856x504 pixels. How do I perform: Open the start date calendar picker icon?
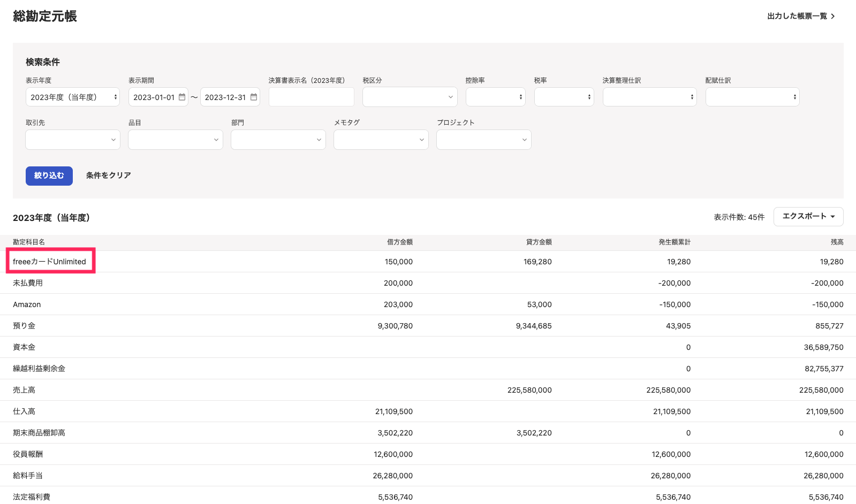pos(182,97)
